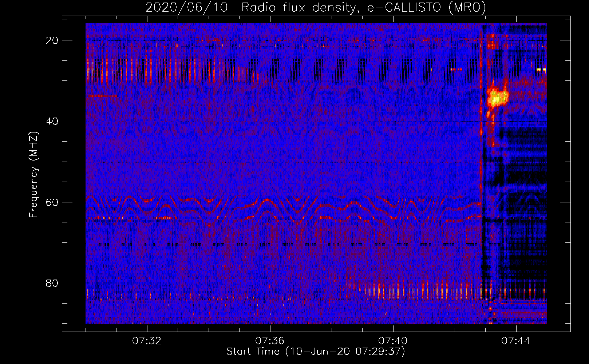
Task: Click the 40 frequency tick label
Action: 52,121
